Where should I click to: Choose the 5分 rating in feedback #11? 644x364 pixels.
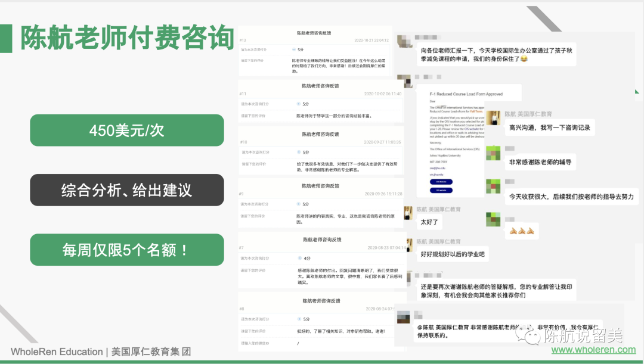(299, 104)
